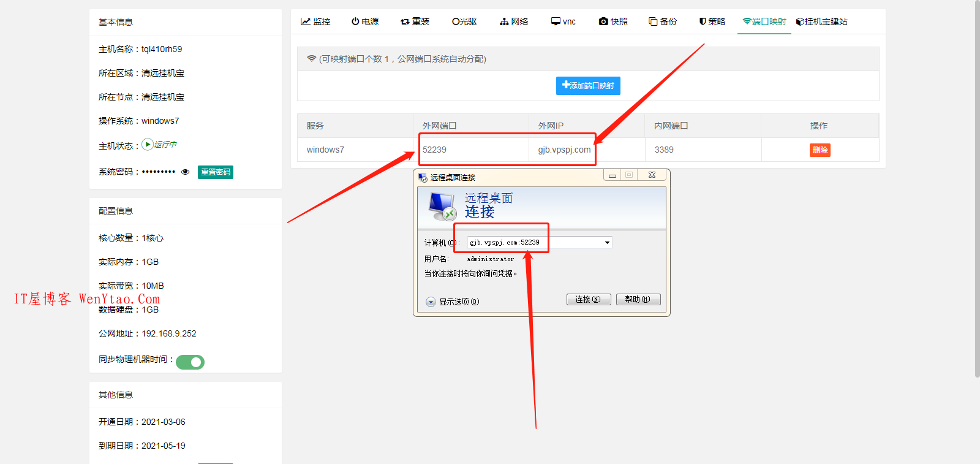Viewport: 980px width, 464px height.
Task: Expand 显示选项 in Remote Desktop dialog
Action: tap(453, 302)
